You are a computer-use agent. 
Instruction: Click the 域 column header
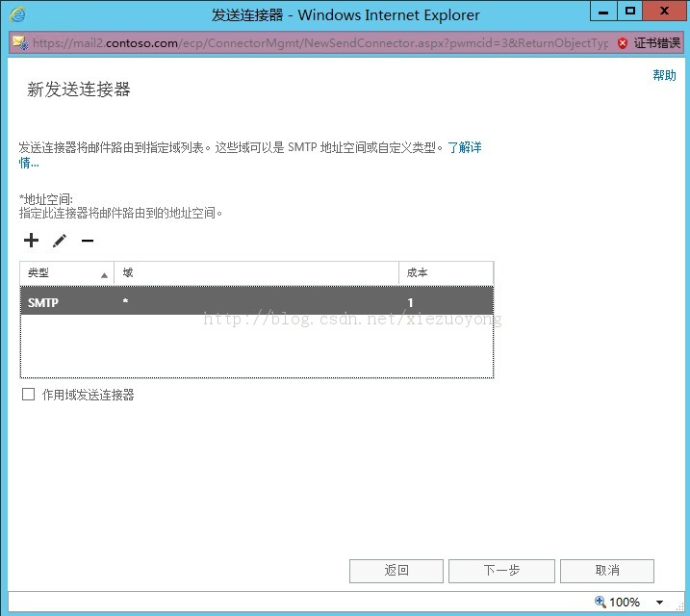click(256, 273)
